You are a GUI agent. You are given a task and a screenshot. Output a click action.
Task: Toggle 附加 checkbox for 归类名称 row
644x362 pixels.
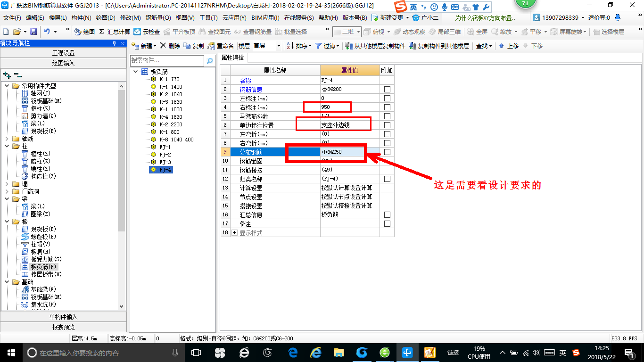(x=387, y=179)
